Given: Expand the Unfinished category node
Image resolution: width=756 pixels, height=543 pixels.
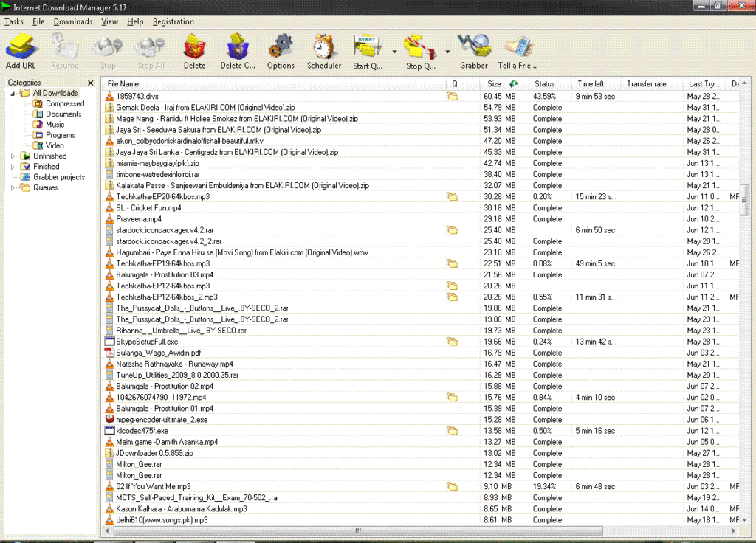Looking at the screenshot, I should 13,156.
